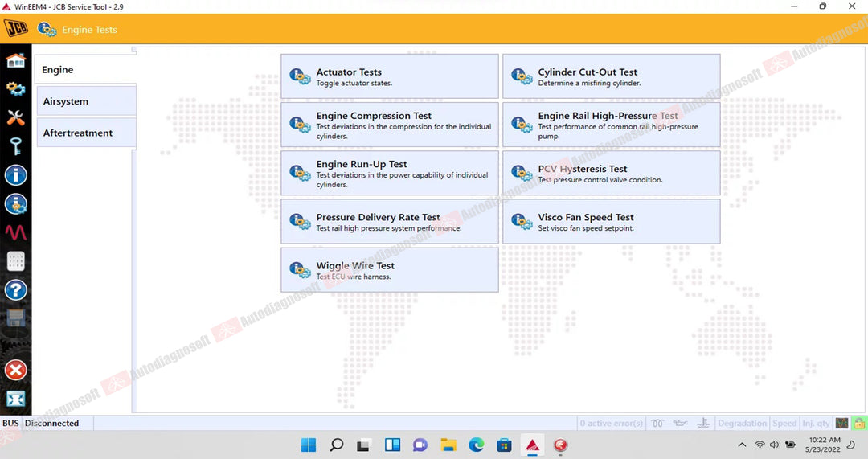
Task: Open the keypad grid icon in sidebar
Action: [15, 260]
